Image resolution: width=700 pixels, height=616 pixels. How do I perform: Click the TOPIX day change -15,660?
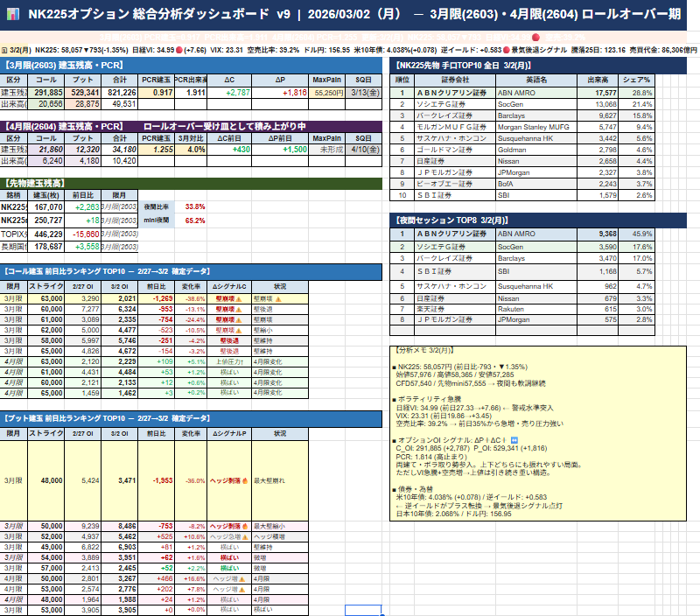(x=82, y=234)
